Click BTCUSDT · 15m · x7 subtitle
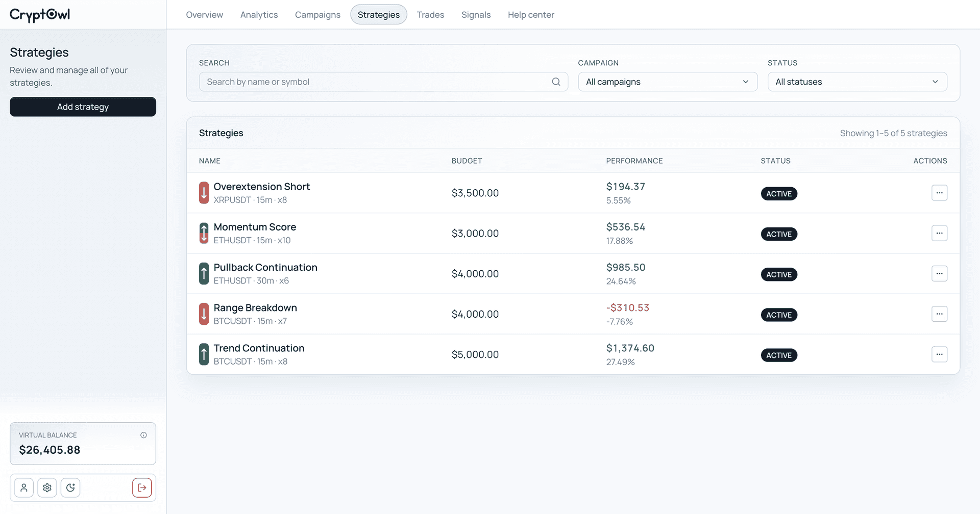980x514 pixels. 250,321
